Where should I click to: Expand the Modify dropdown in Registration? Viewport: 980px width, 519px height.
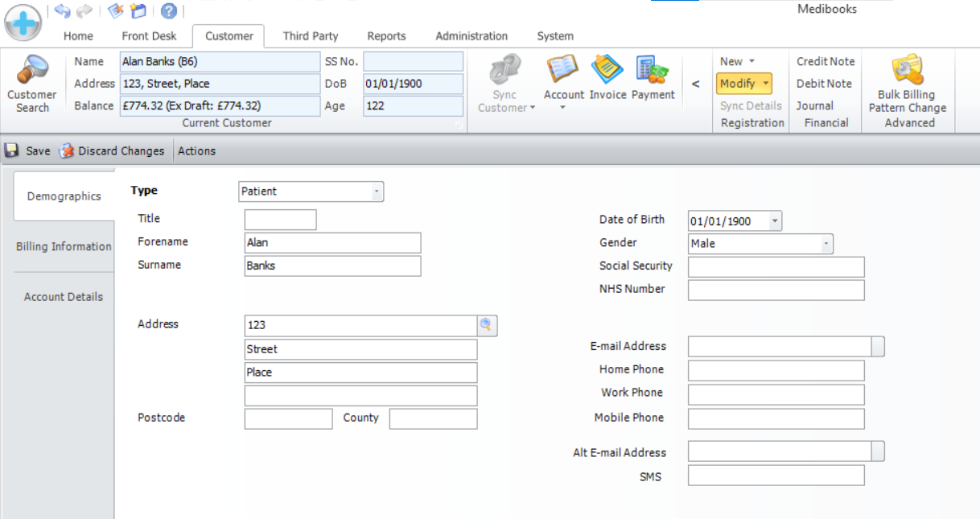point(765,84)
